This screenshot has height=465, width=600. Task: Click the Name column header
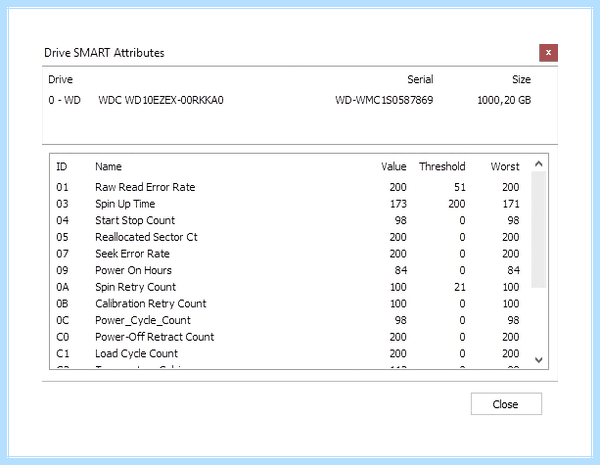[108, 166]
